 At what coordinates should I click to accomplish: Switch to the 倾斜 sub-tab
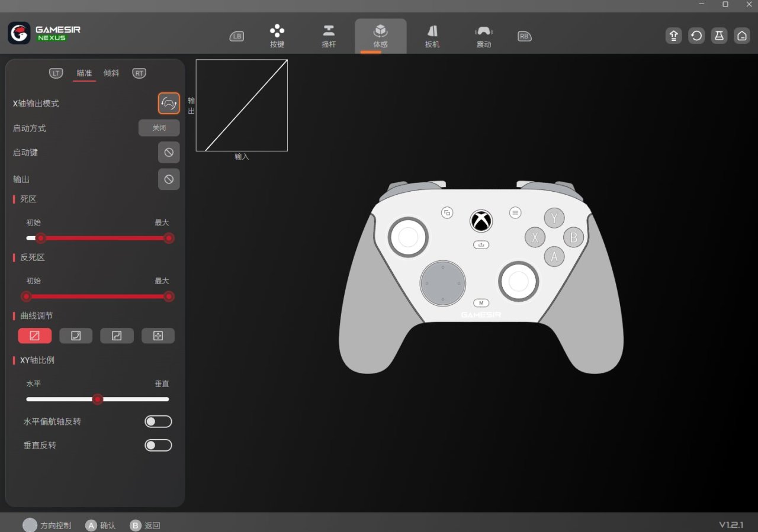coord(111,73)
